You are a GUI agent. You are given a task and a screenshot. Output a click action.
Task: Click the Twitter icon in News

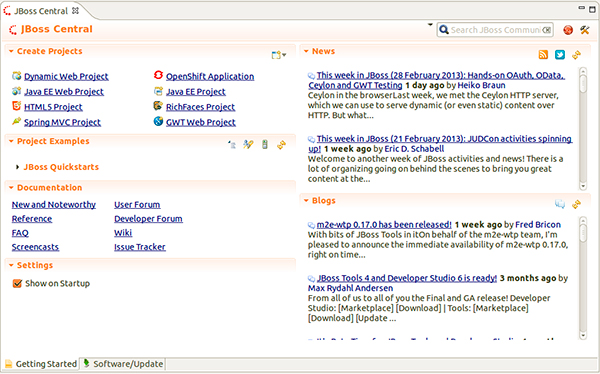[560, 55]
